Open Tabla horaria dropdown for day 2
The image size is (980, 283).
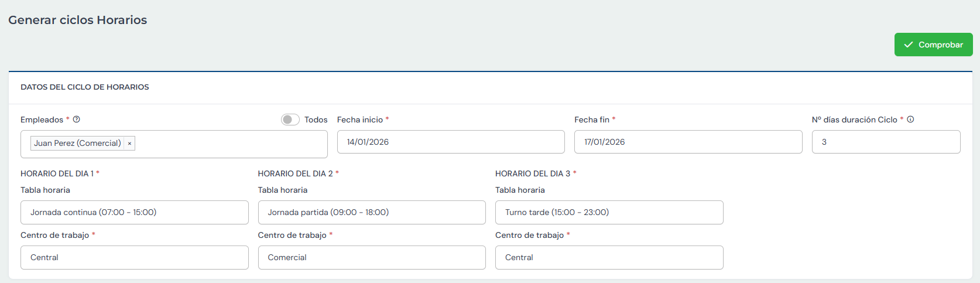372,212
